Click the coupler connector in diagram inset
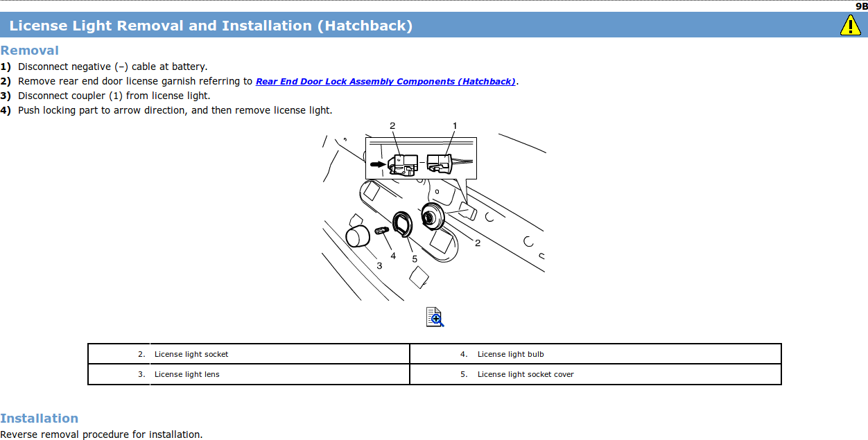This screenshot has height=440, width=868. 440,164
